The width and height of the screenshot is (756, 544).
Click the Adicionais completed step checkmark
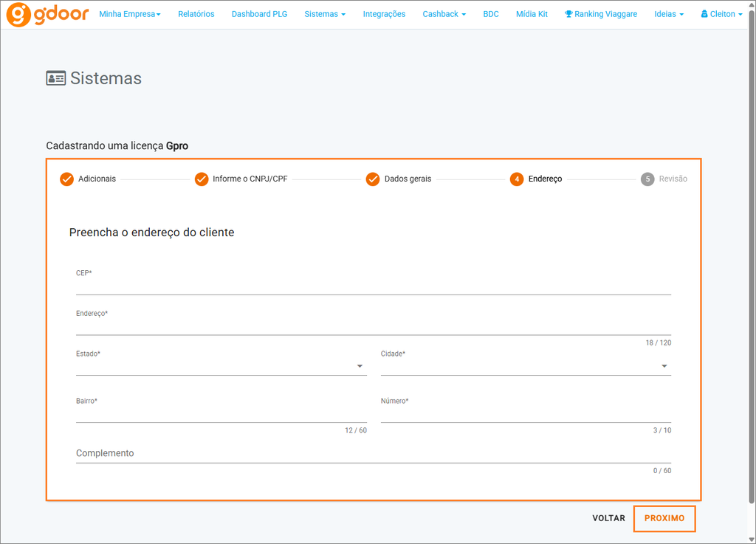click(x=66, y=179)
